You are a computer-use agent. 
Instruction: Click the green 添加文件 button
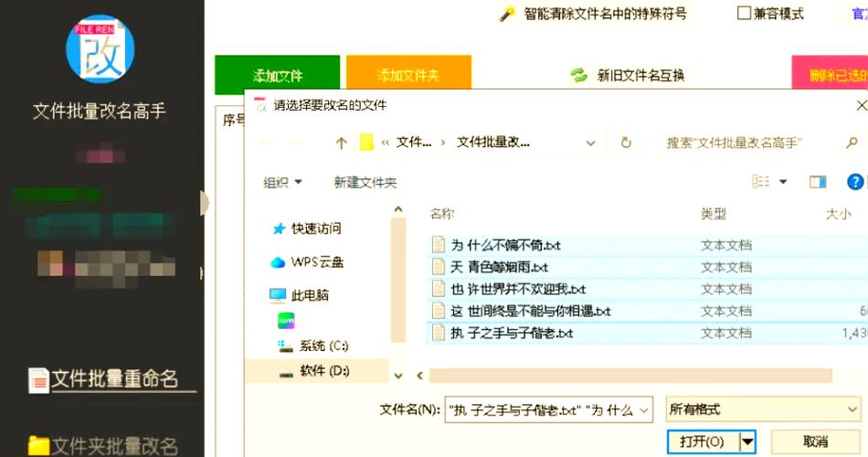pos(278,75)
